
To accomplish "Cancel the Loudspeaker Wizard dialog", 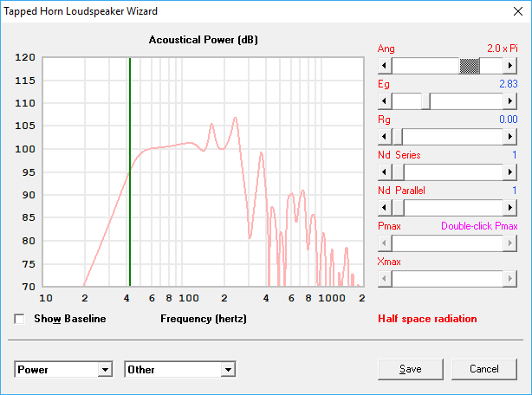I will click(484, 369).
